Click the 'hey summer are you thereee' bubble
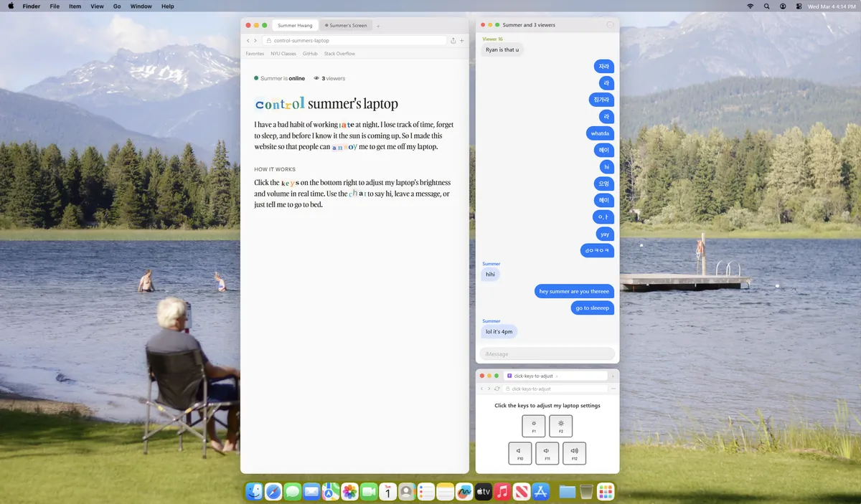Screen dimensions: 861x504 (574, 291)
